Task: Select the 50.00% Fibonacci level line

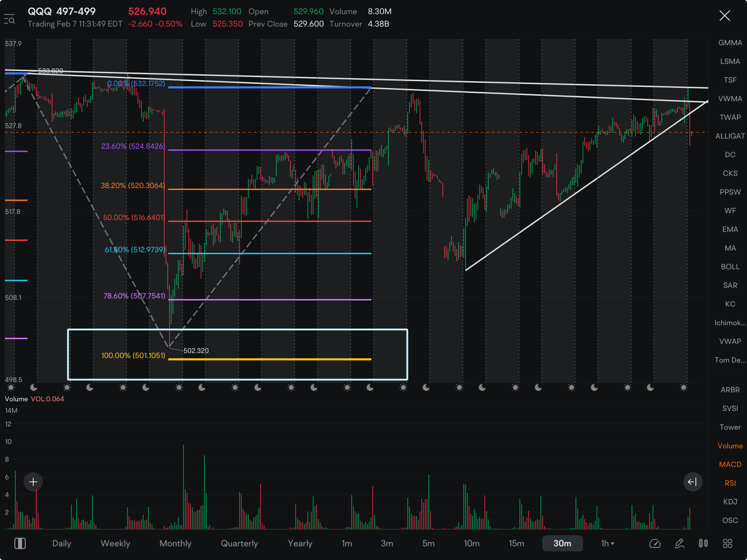Action: pos(270,221)
